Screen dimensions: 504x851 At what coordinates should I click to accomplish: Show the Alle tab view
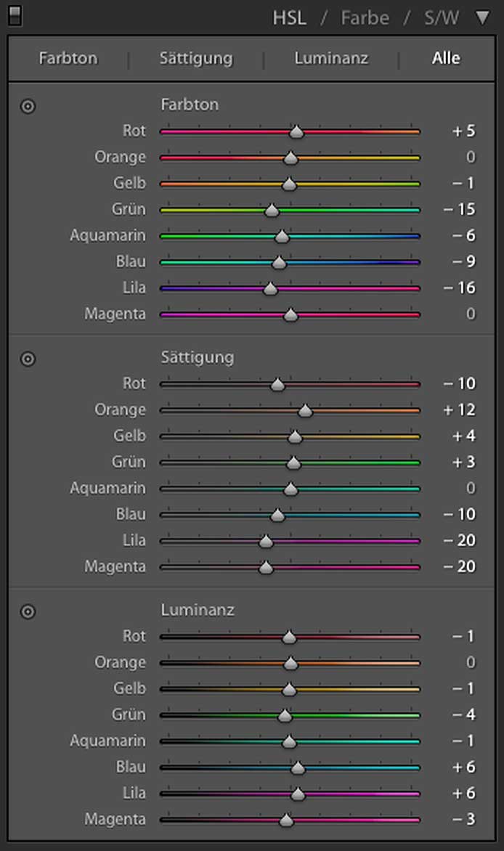(x=446, y=58)
